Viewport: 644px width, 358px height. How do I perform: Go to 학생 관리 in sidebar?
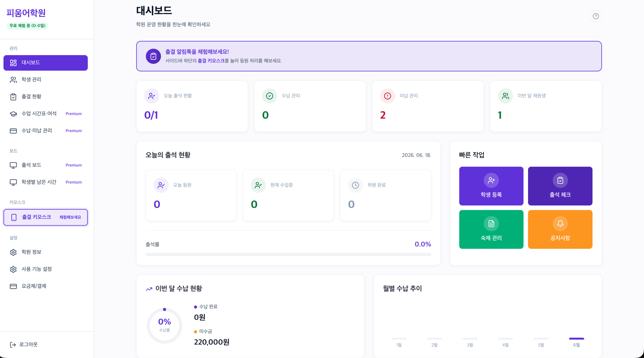[x=46, y=79]
